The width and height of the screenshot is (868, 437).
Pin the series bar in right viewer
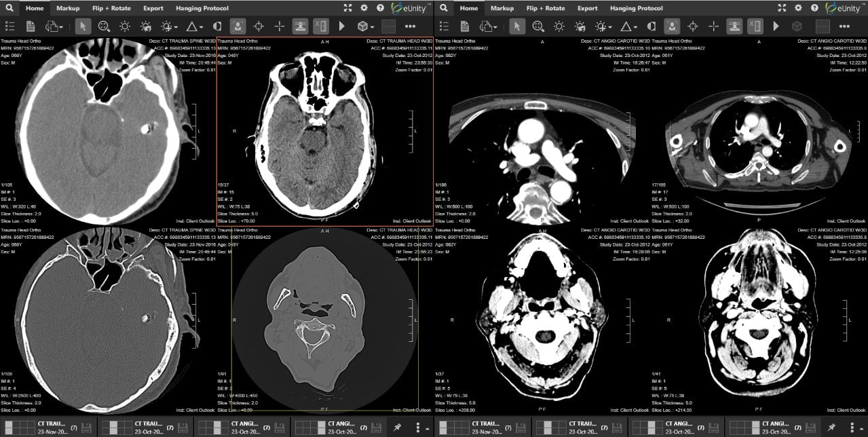(831, 428)
